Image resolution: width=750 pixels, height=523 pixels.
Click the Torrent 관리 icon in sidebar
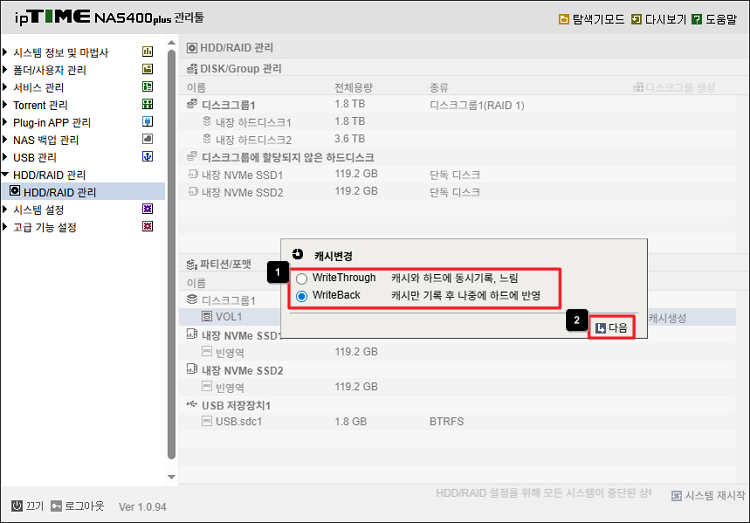[x=147, y=105]
